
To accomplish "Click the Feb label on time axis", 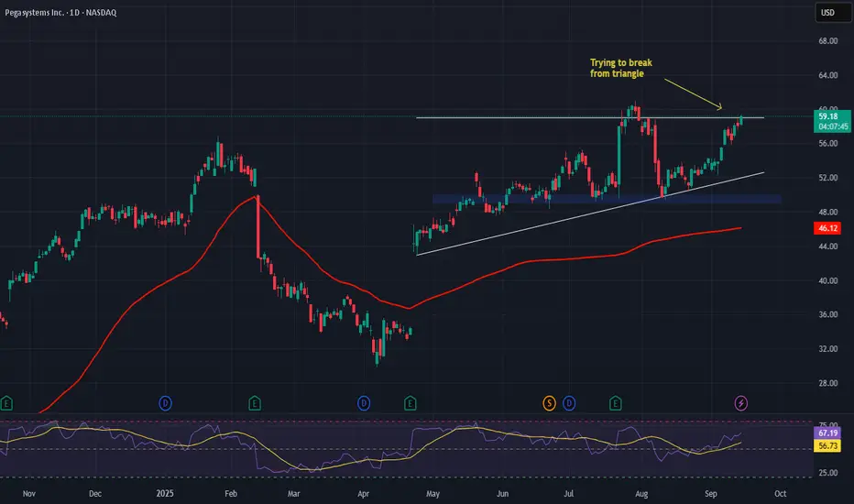I will pos(231,494).
